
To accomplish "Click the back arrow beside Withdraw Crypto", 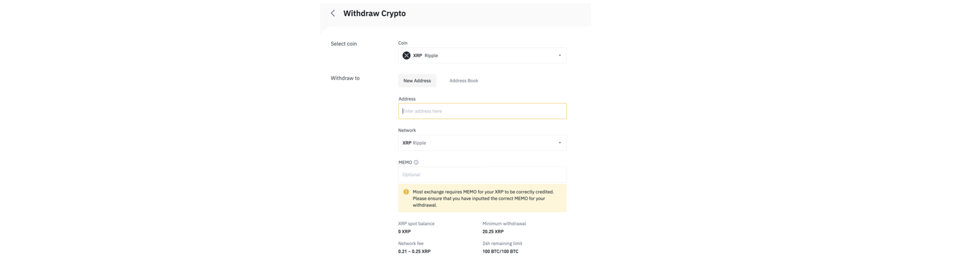I will [x=333, y=13].
